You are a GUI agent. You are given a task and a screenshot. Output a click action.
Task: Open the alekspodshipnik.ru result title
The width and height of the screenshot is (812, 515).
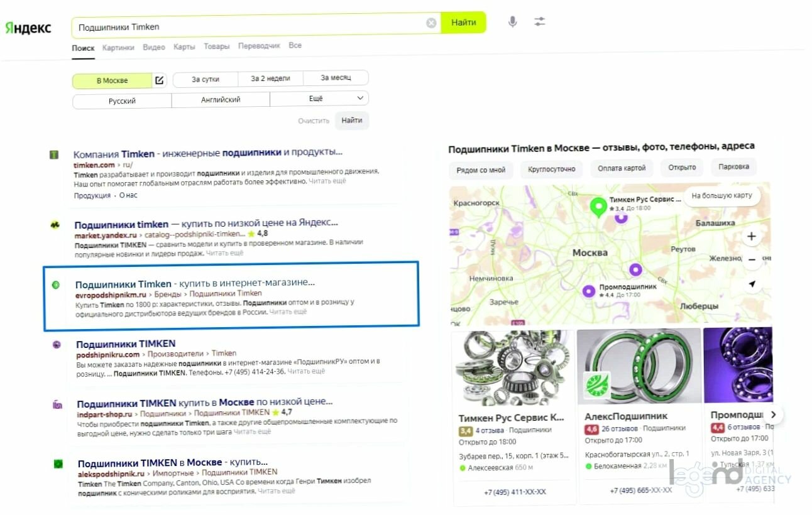click(173, 463)
